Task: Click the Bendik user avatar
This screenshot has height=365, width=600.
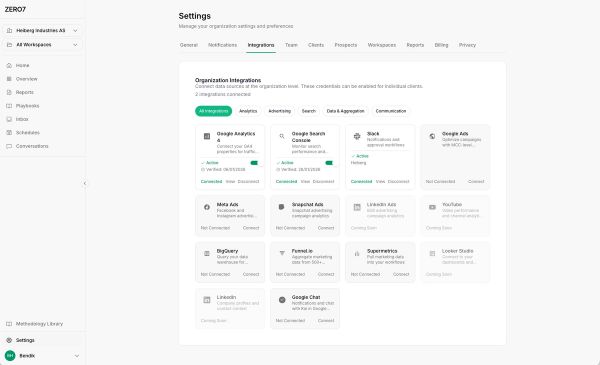Action: 10,356
